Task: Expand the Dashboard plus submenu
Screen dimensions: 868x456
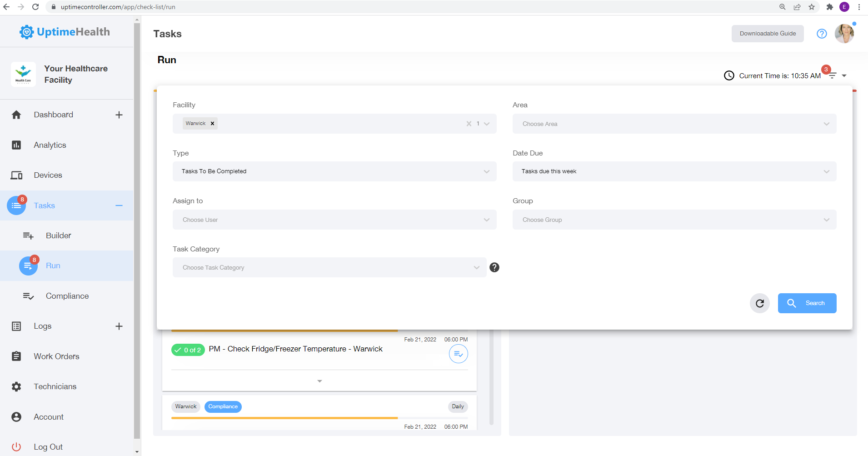Action: [119, 115]
